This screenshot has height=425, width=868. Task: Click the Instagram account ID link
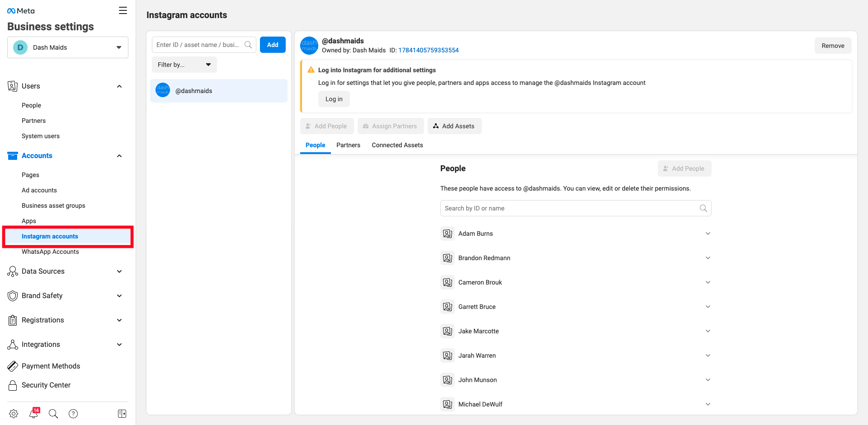click(428, 50)
